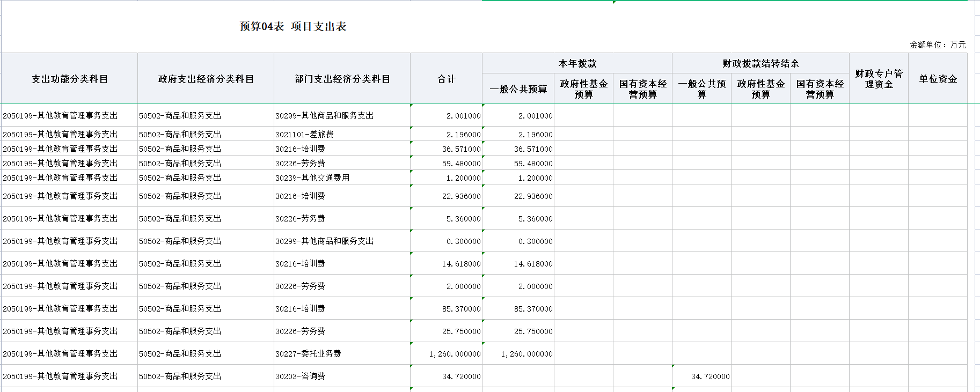The height and width of the screenshot is (392, 980).
Task: Select the '金额单位：万元' cell
Action: [937, 45]
